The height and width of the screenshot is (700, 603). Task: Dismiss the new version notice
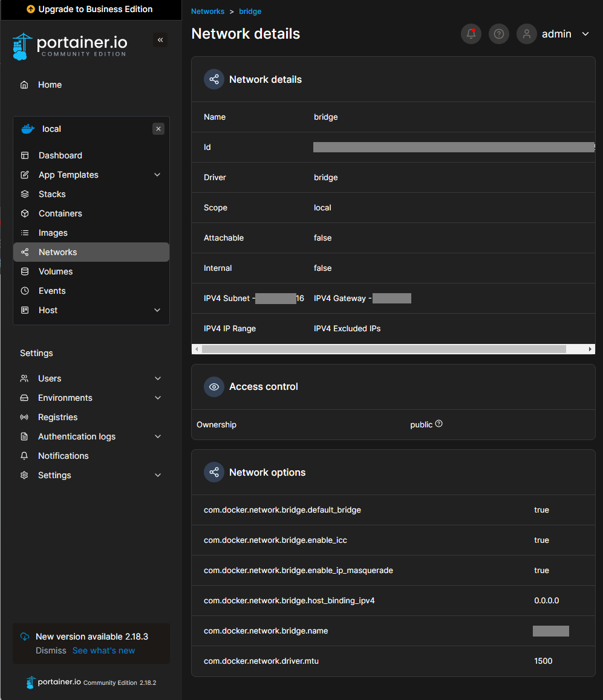(x=51, y=651)
